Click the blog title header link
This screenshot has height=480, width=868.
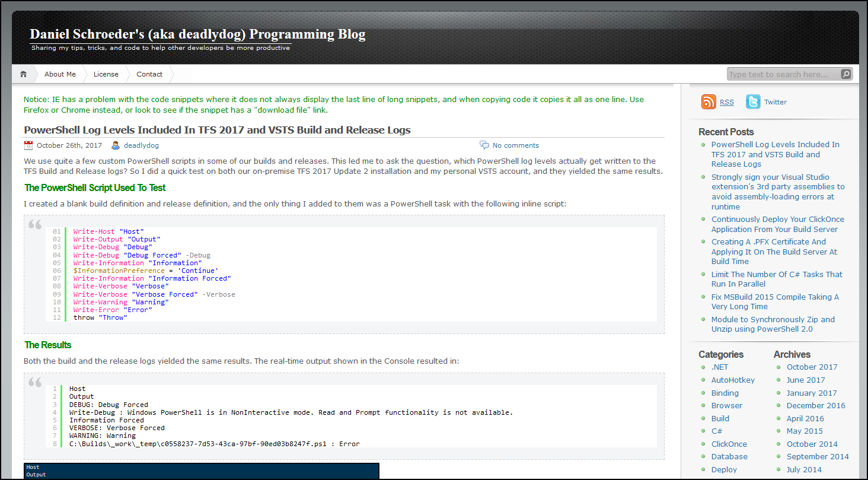(197, 34)
